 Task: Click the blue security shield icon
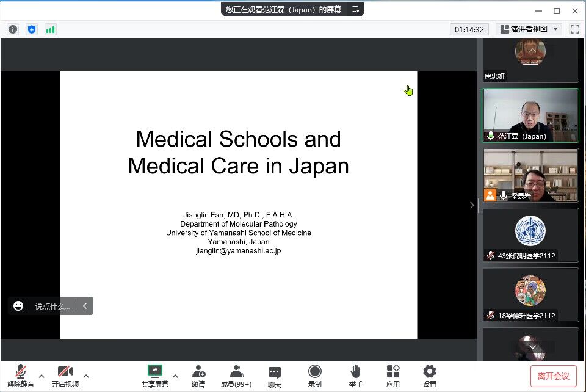tap(32, 29)
